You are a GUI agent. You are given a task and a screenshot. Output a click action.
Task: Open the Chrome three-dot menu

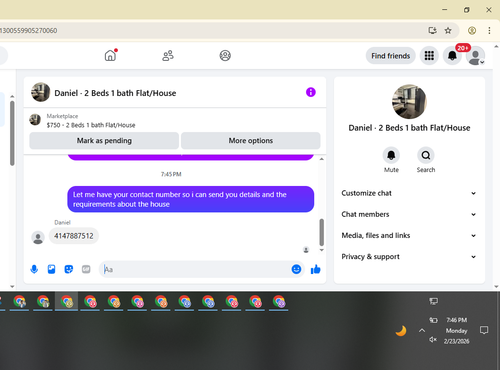pyautogui.click(x=489, y=31)
